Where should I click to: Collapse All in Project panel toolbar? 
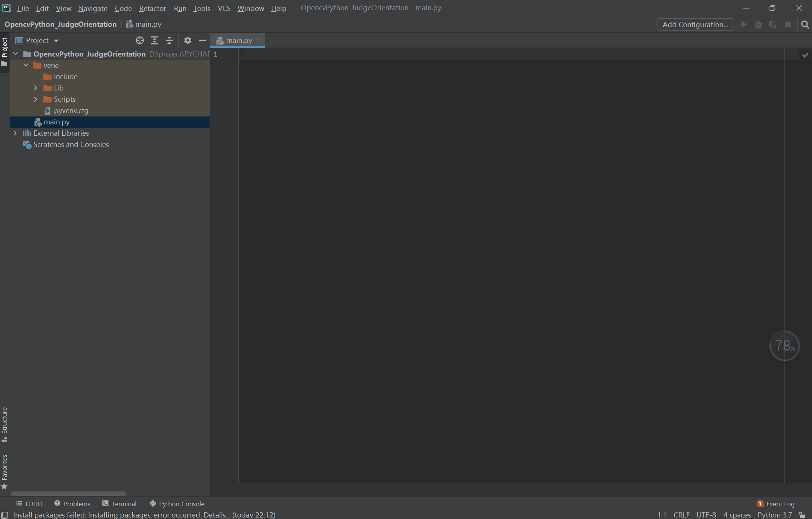(x=169, y=40)
